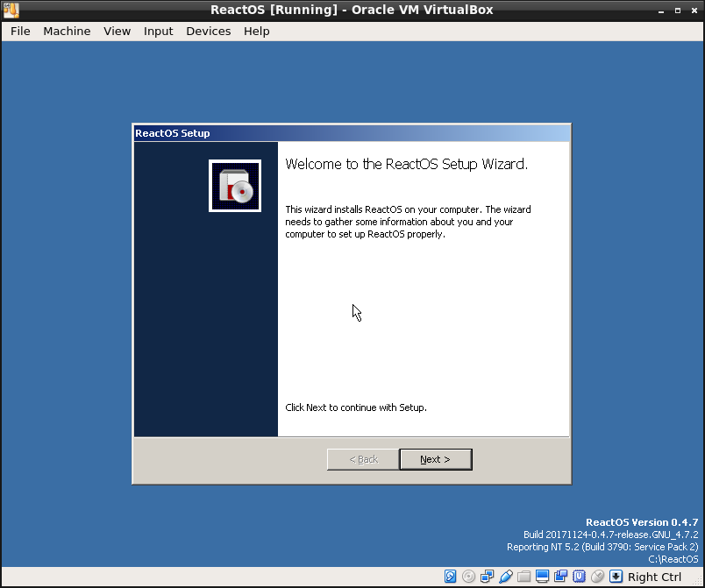The image size is (705, 588).
Task: Open the Help menu
Action: [256, 31]
